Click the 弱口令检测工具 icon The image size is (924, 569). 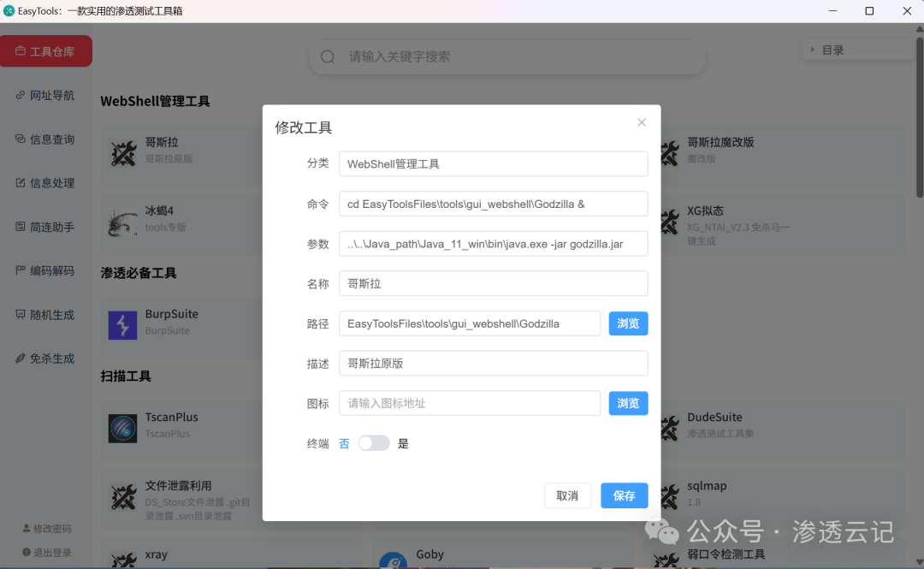(666, 560)
